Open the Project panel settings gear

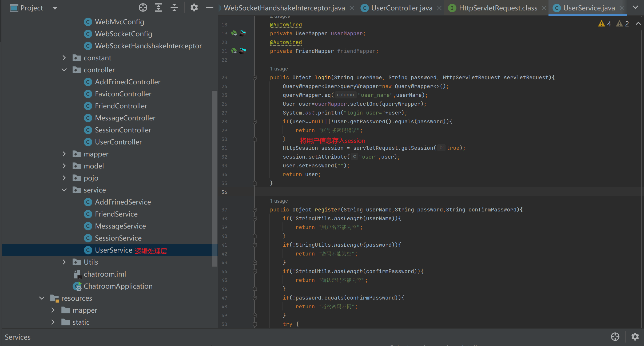194,8
